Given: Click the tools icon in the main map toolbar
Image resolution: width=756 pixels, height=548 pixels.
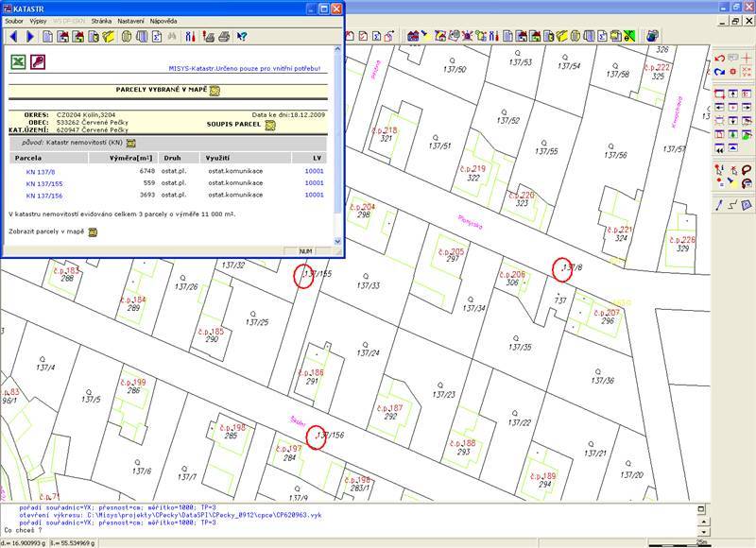Looking at the screenshot, I should [493, 36].
